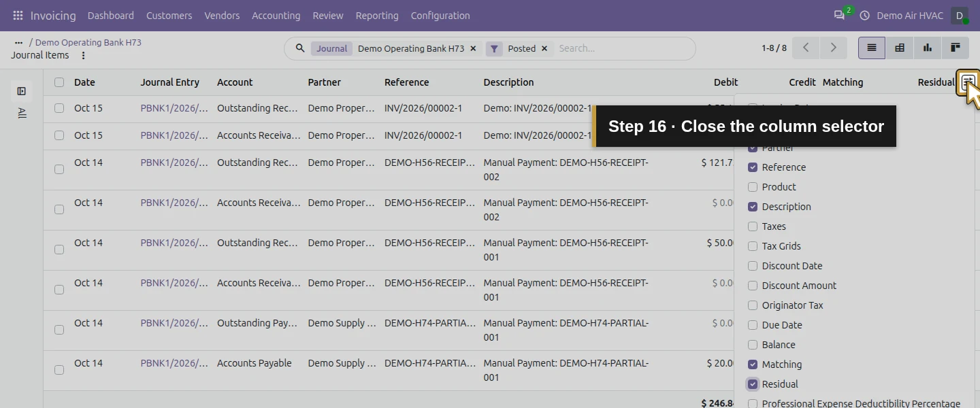Enable the Product column option
The image size is (980, 408).
click(753, 187)
